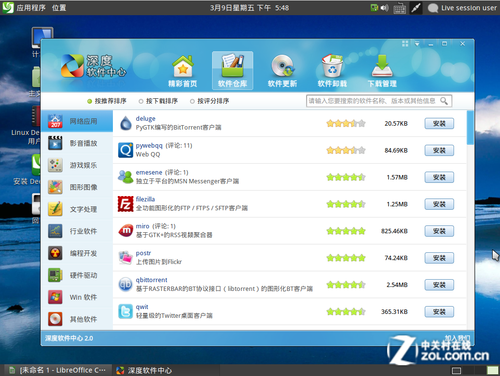
Task: Install emesene with its 安装 button
Action: click(x=439, y=177)
